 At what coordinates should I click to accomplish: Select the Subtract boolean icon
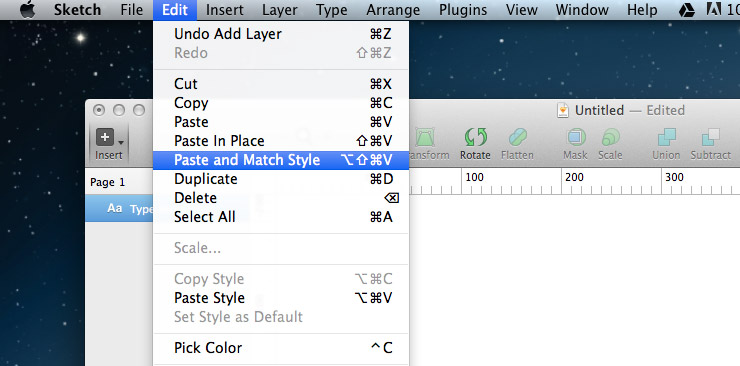[711, 137]
